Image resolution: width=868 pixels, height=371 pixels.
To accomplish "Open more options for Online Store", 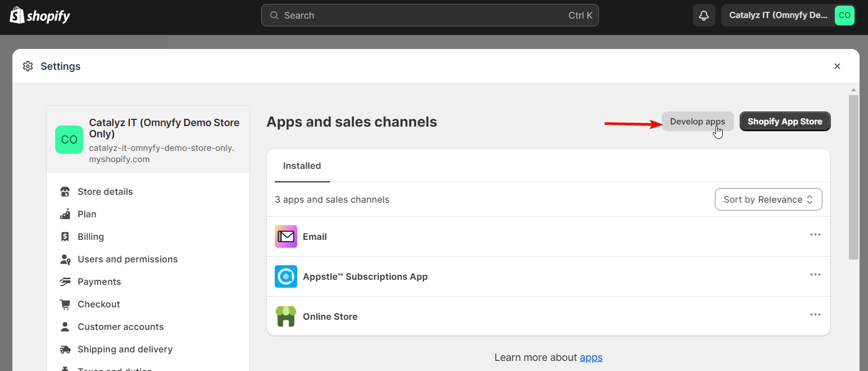I will click(x=815, y=315).
